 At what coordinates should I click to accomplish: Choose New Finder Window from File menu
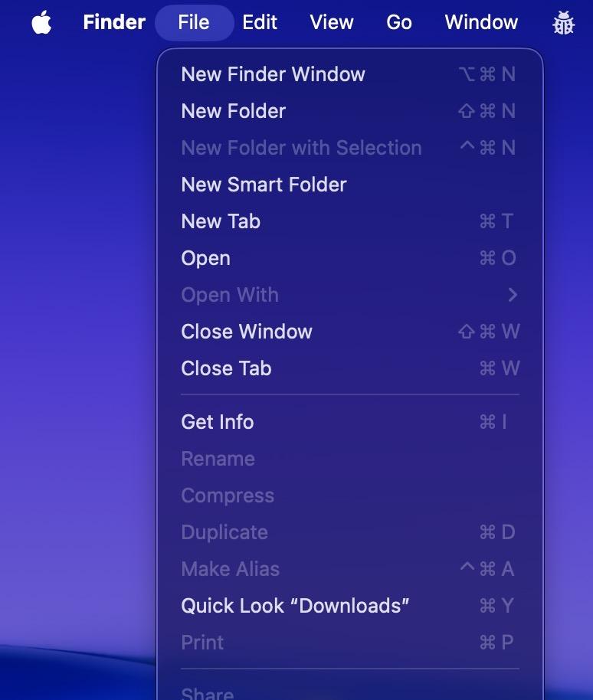[x=273, y=74]
